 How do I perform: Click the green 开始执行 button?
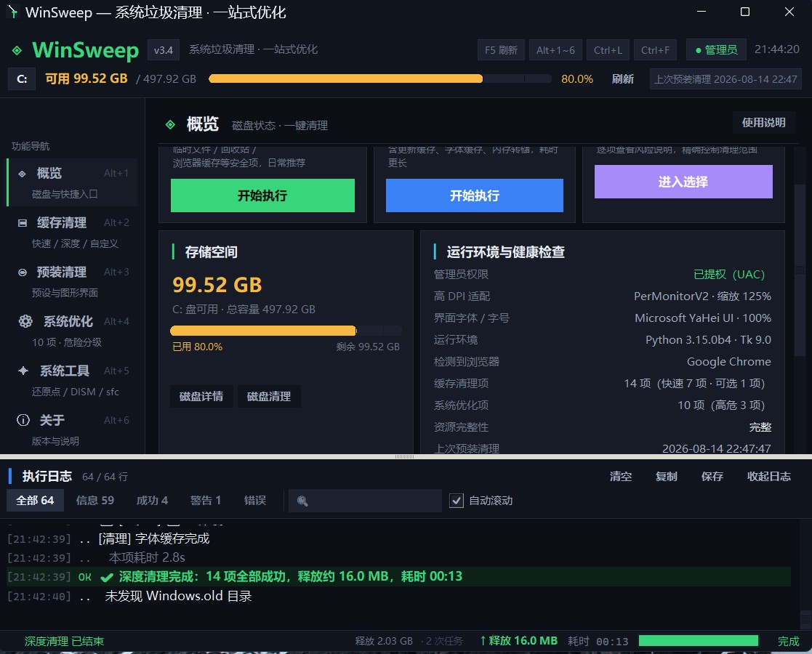point(262,195)
